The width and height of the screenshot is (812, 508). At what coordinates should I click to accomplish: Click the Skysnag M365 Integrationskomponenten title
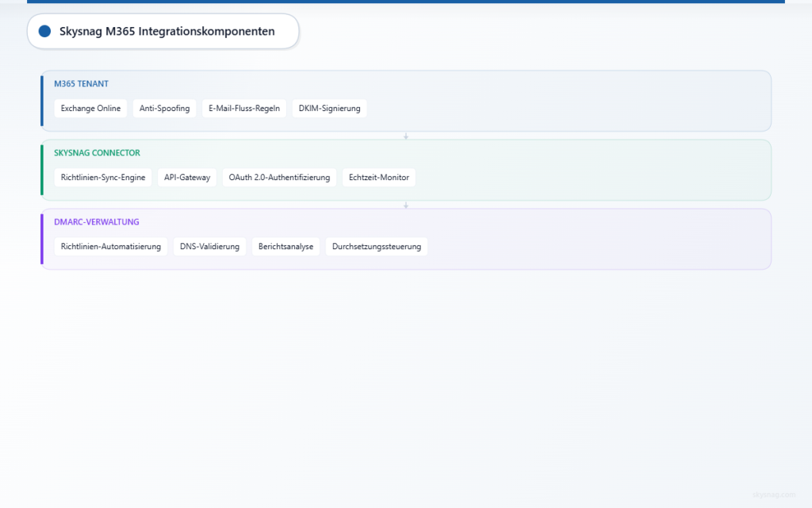coord(167,31)
